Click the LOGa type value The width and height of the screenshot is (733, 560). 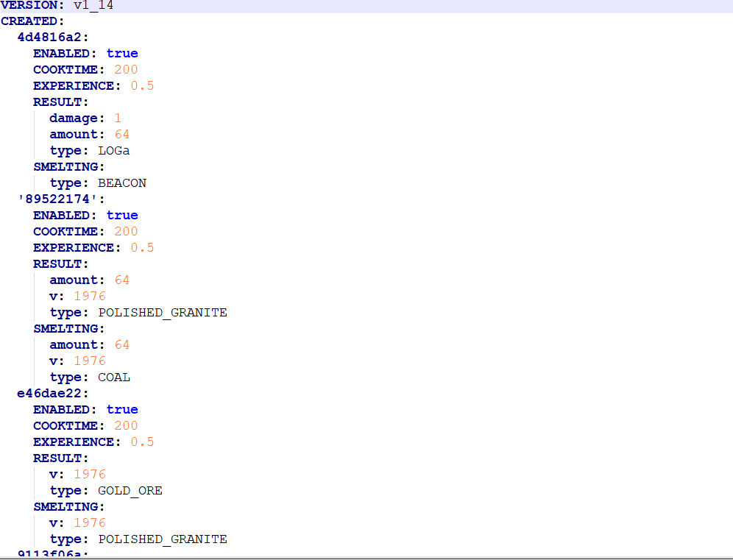(113, 150)
